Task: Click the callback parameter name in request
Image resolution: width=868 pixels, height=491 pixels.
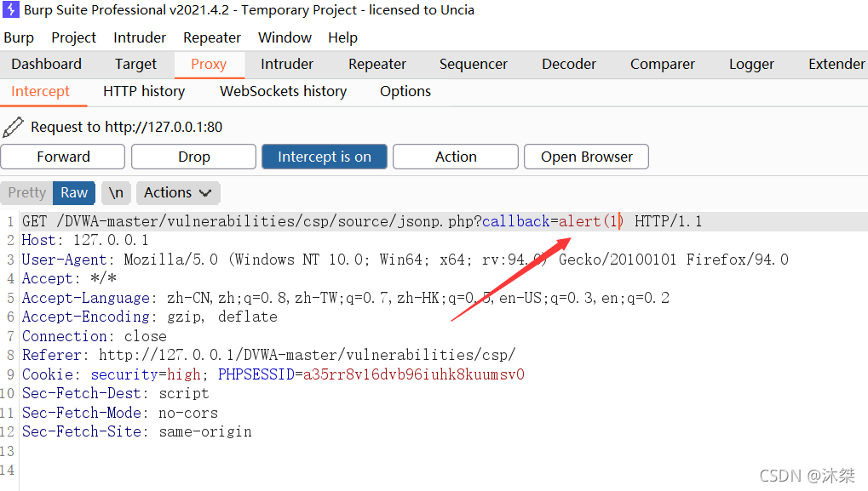Action: 516,222
